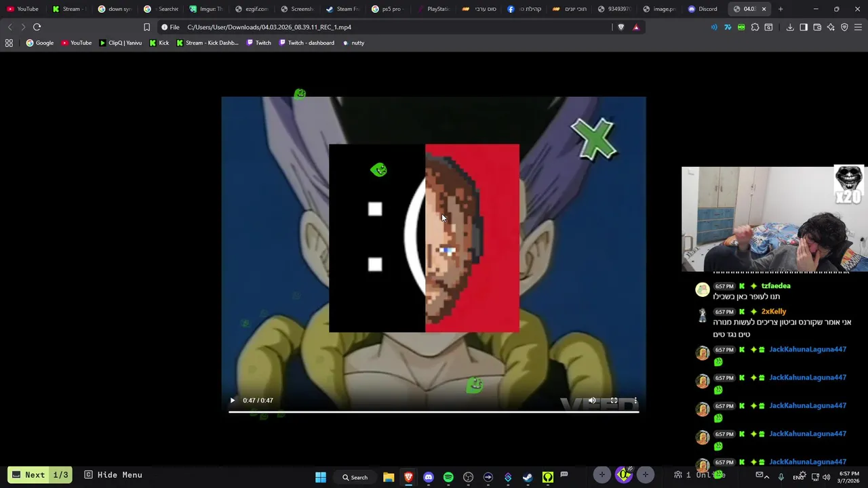Click the green X in the video
Viewport: 868px width, 488px height.
[x=593, y=139]
